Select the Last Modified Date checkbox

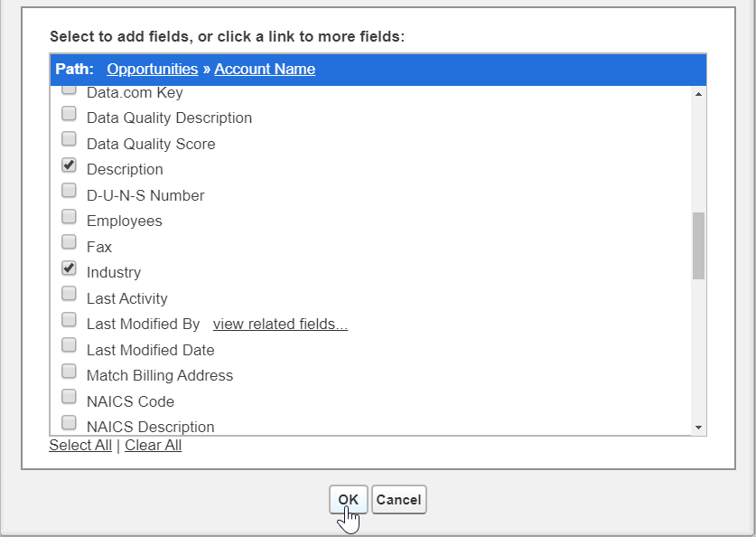point(69,345)
